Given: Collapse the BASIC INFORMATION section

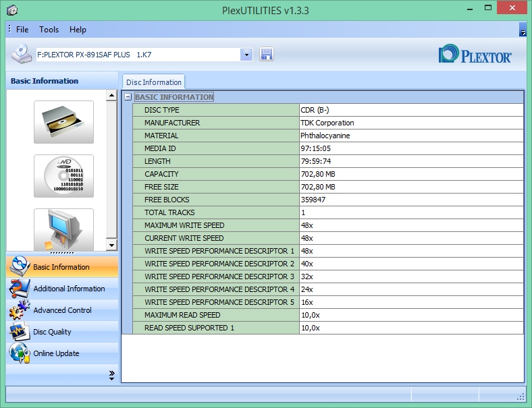Looking at the screenshot, I should [128, 97].
